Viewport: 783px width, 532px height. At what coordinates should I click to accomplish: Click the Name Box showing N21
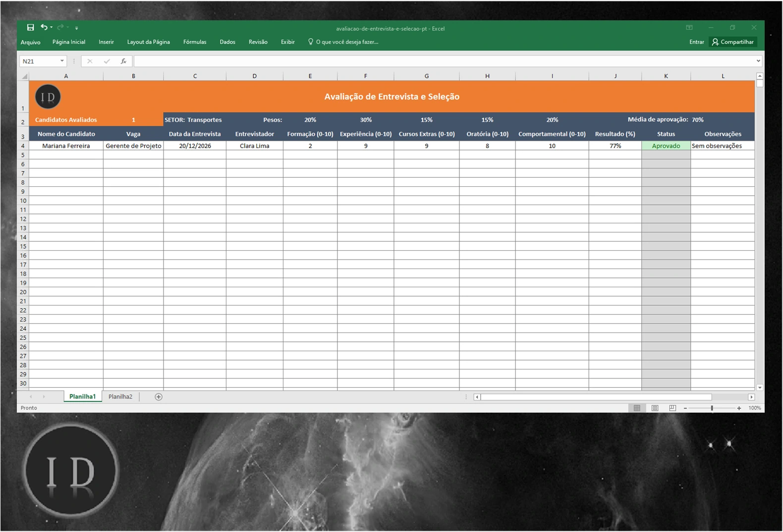pos(39,61)
